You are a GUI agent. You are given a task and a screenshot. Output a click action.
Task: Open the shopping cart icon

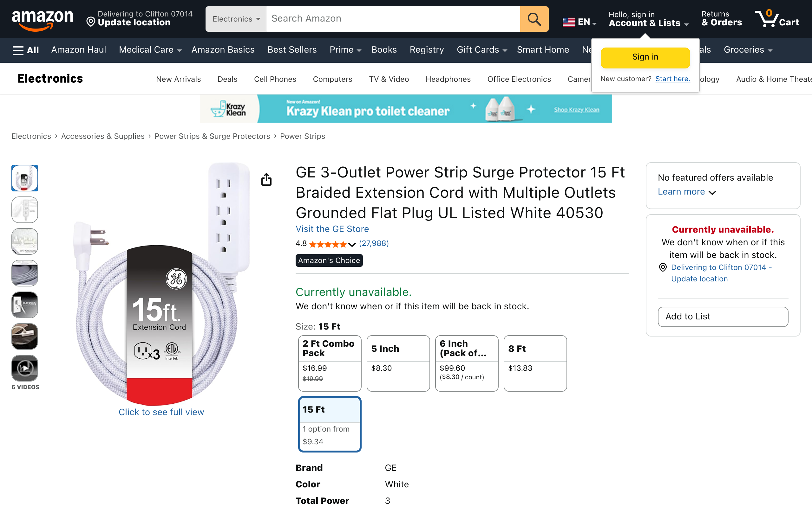point(776,19)
